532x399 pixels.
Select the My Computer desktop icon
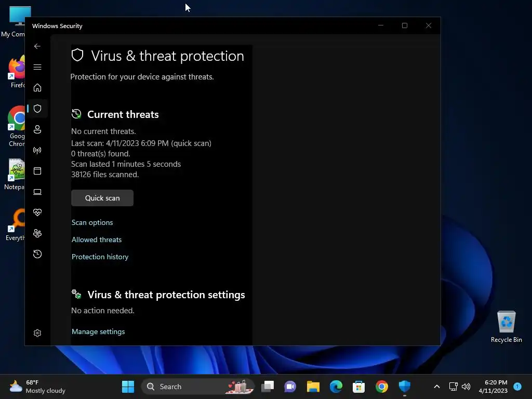click(x=13, y=22)
